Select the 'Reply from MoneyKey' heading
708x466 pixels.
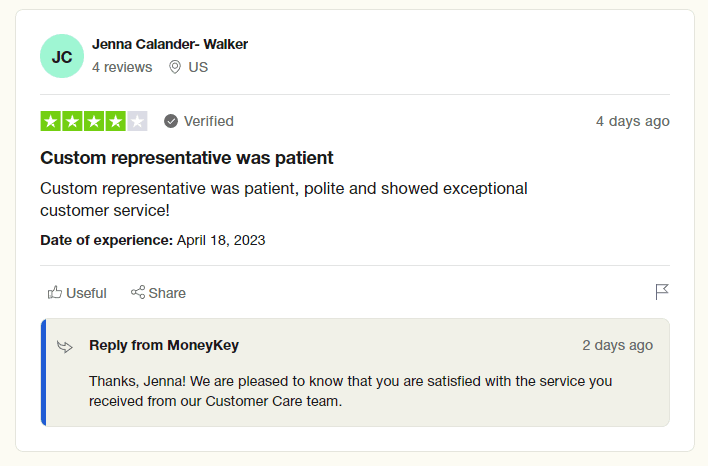point(164,345)
